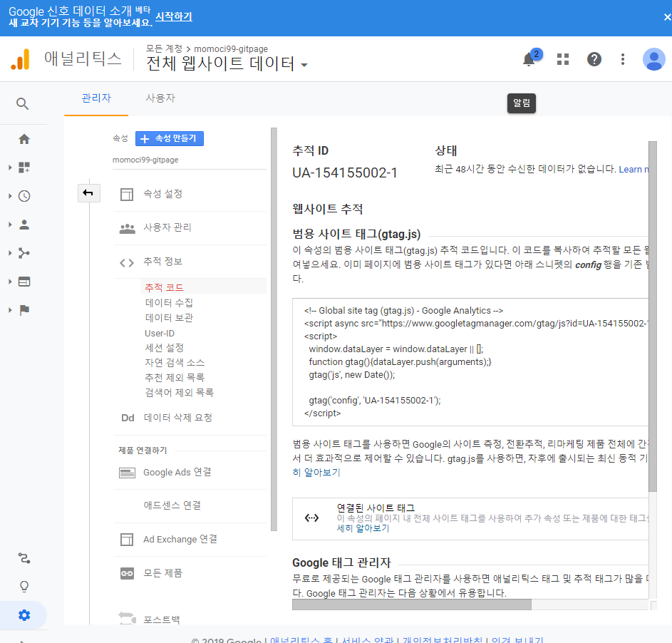This screenshot has width=672, height=643.
Task: Click the horizontal scrollbar under content
Action: (411, 605)
